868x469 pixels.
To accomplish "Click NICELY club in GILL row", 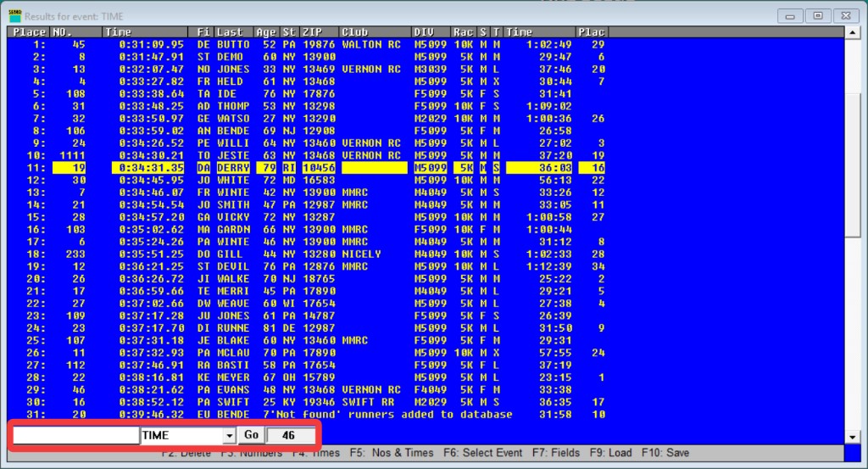I will 361,254.
